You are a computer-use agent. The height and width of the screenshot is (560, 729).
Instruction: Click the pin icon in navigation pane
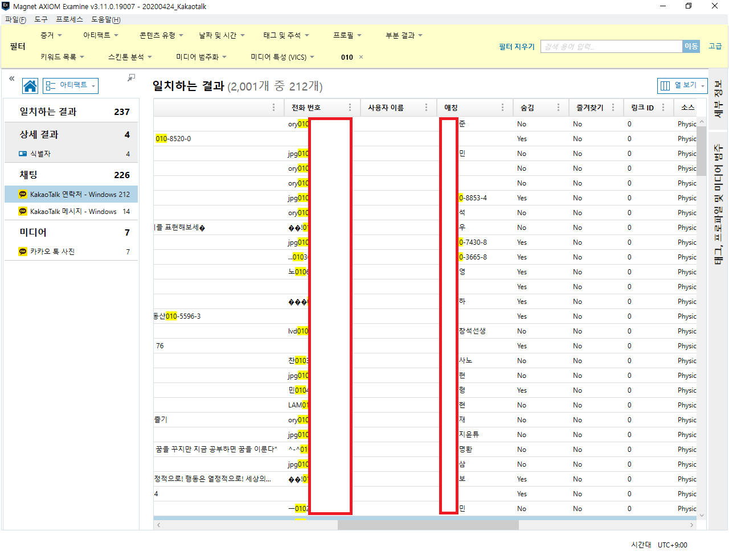132,77
